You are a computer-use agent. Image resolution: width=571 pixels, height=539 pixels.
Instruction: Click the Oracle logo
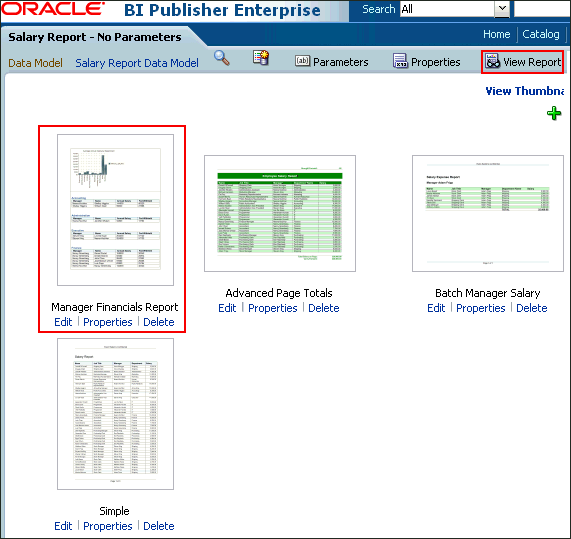point(53,9)
